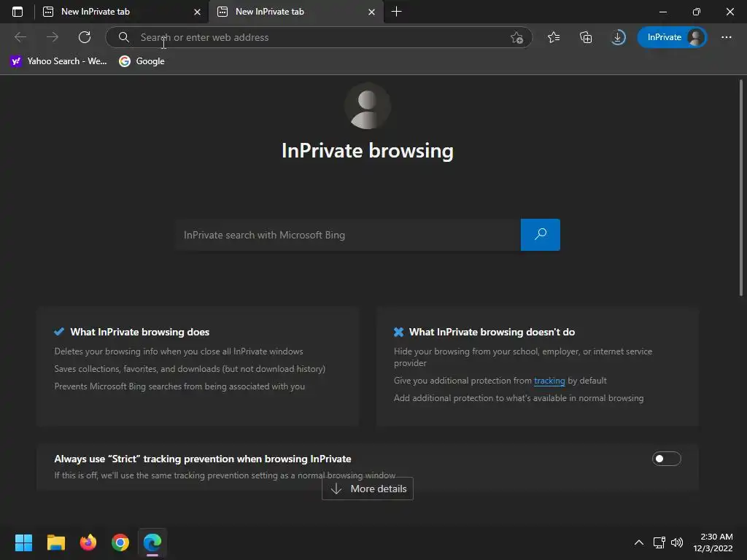Open the volume tray icon
Image resolution: width=747 pixels, height=560 pixels.
[x=676, y=542]
